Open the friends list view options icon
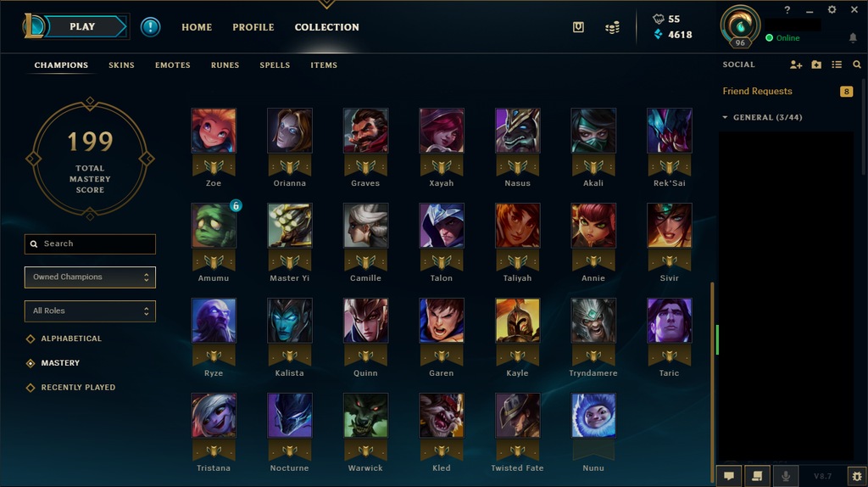The height and width of the screenshot is (487, 868). [837, 64]
